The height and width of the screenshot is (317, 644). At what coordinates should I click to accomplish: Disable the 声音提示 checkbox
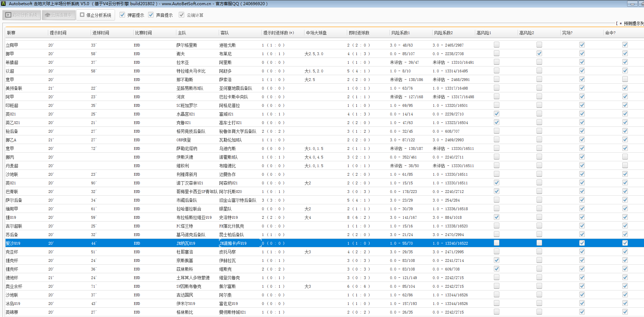pyautogui.click(x=151, y=15)
